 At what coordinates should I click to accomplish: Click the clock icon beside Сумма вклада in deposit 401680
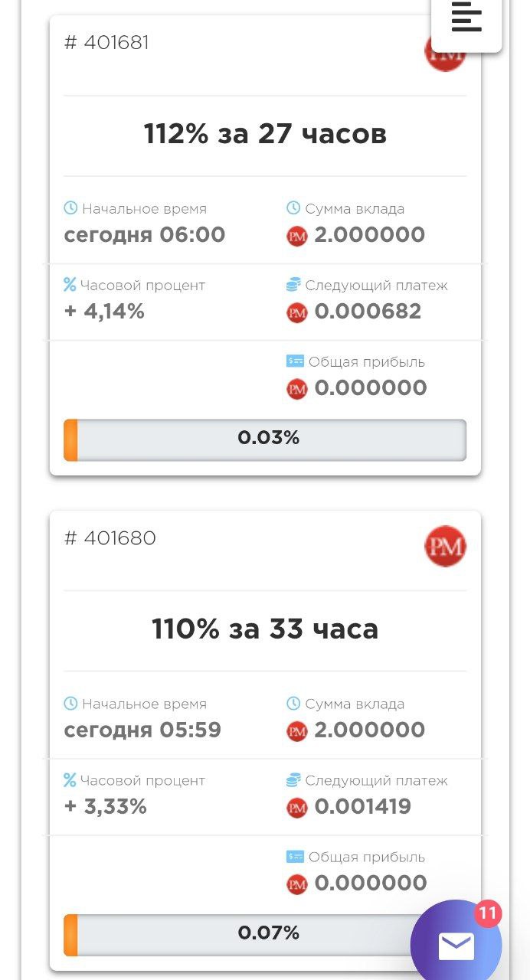(x=293, y=704)
